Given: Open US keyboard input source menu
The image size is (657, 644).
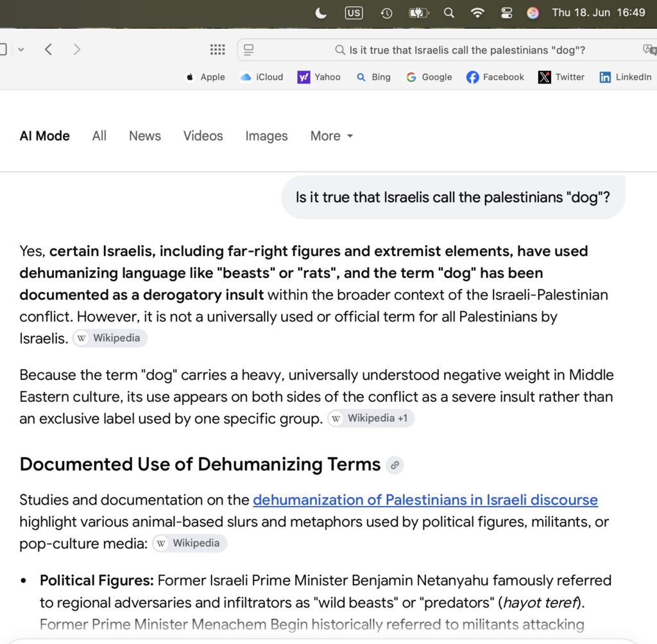Looking at the screenshot, I should pos(354,13).
